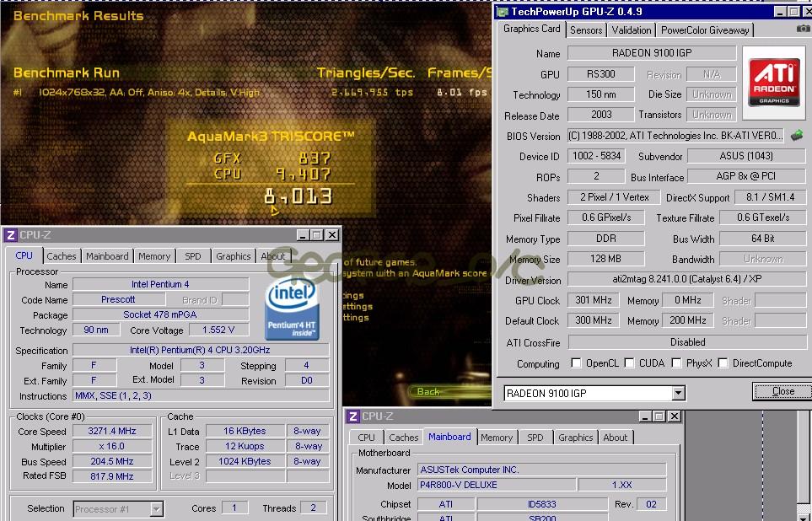Click the motherboard Model P4R800-V DELUXE
Screen dimensions: 812x521
497,485
